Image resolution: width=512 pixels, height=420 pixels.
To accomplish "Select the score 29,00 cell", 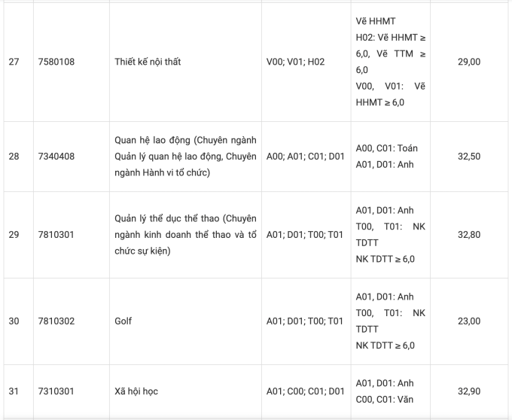I will 468,62.
